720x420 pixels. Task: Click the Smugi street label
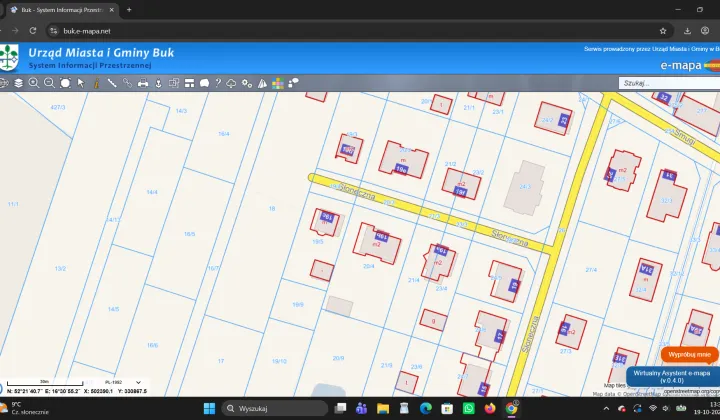(x=685, y=137)
